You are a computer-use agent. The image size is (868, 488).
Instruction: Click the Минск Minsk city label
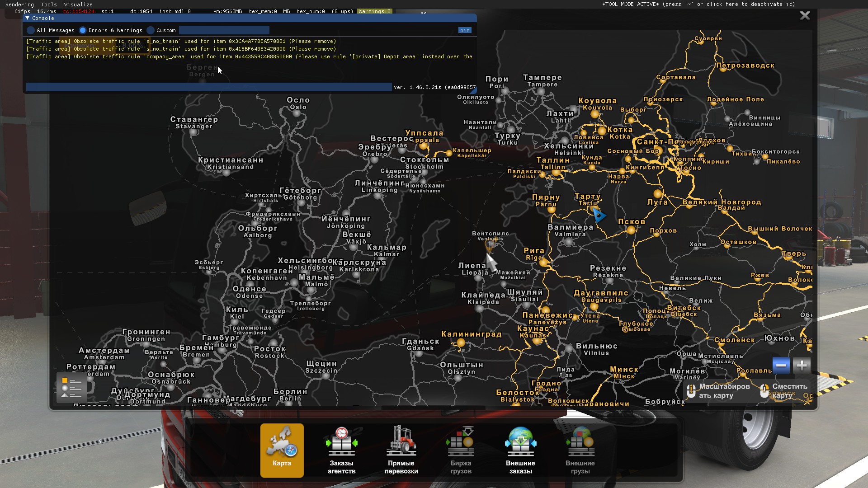coord(624,372)
